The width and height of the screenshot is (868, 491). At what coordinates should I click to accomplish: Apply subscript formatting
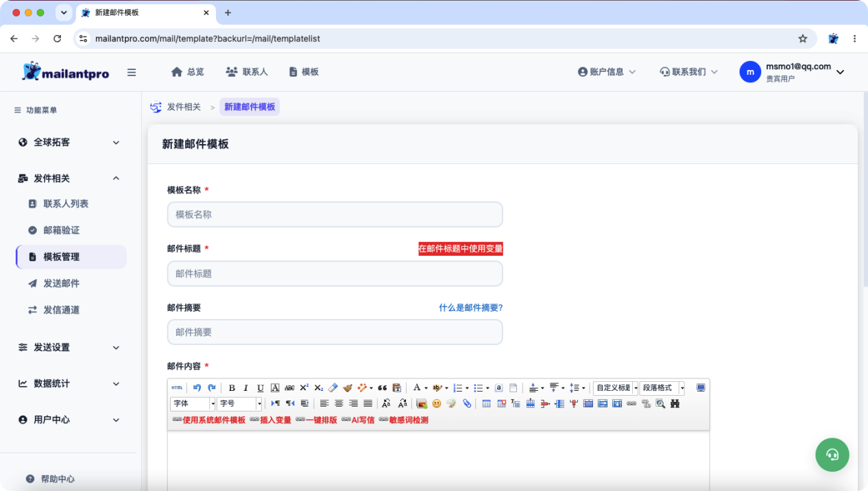[x=319, y=387]
